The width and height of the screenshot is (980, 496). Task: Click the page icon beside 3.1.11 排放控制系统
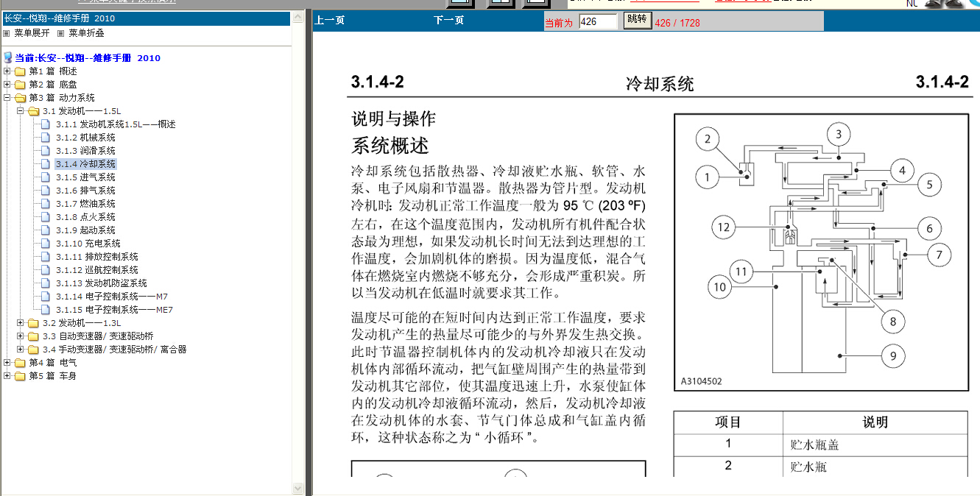(x=46, y=257)
